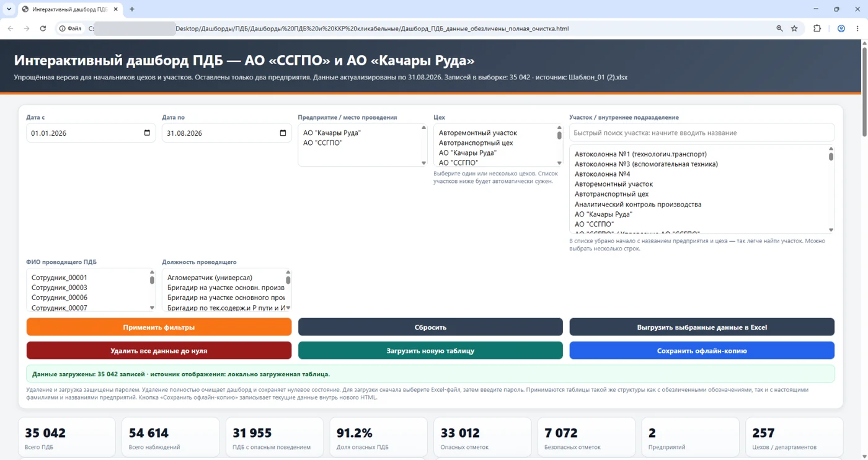
Task: Bookmark this page with star icon
Action: pyautogui.click(x=794, y=29)
